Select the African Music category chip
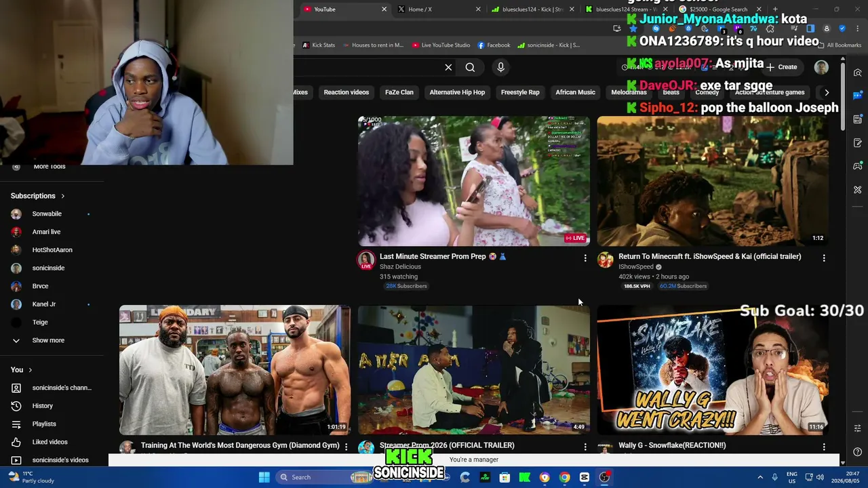Screen dimensions: 868x488 coord(575,92)
